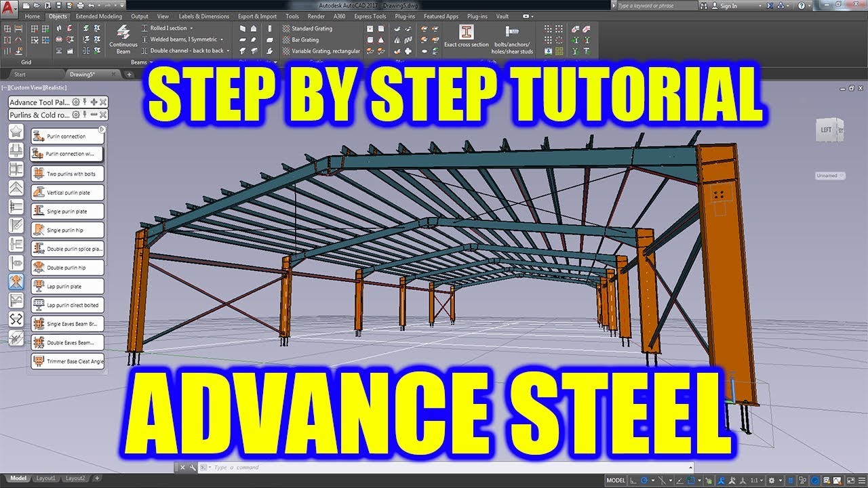Viewport: 868px width, 488px height.
Task: Choose Lap purlin direct bolted
Action: point(67,305)
